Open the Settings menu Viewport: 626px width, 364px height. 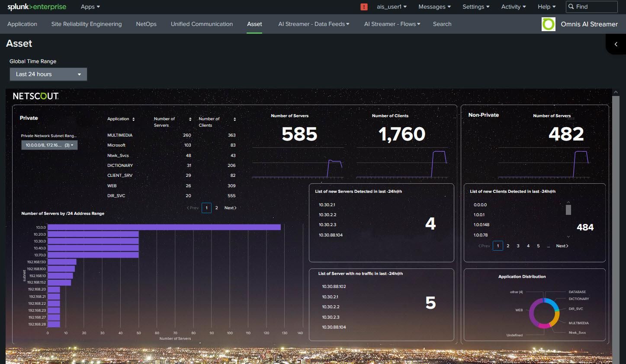pos(475,6)
